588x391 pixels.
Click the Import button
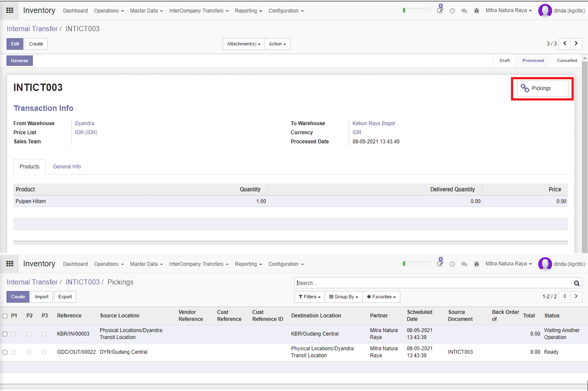[42, 297]
